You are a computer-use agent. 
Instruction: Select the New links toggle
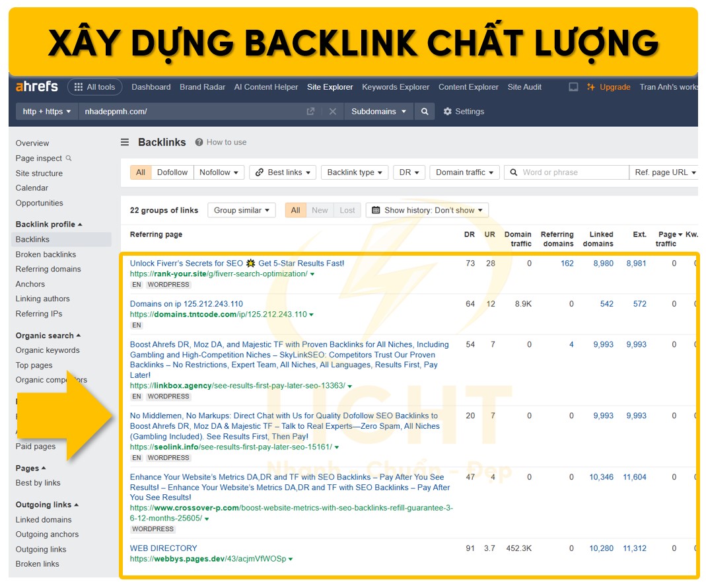[x=320, y=210]
